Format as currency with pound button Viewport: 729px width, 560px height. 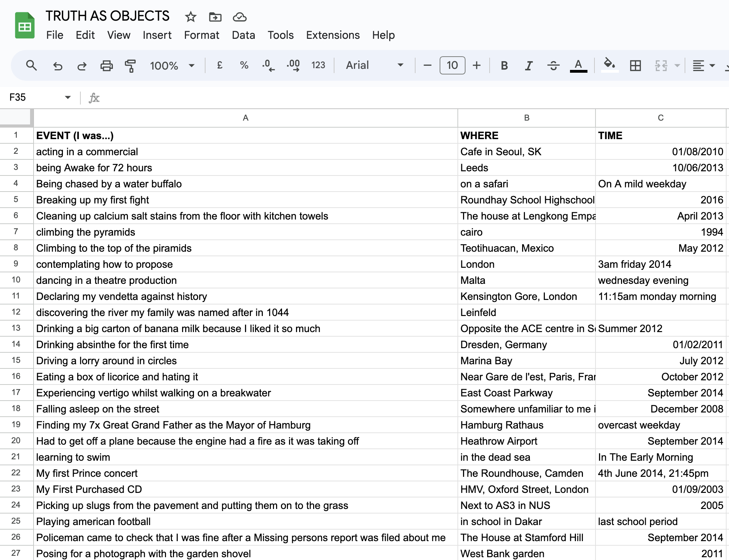point(219,65)
